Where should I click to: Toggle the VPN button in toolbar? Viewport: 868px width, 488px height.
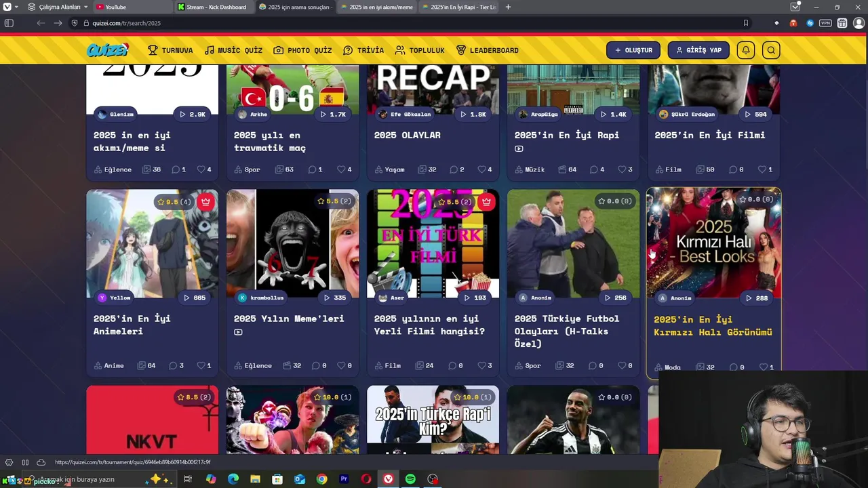pyautogui.click(x=825, y=23)
